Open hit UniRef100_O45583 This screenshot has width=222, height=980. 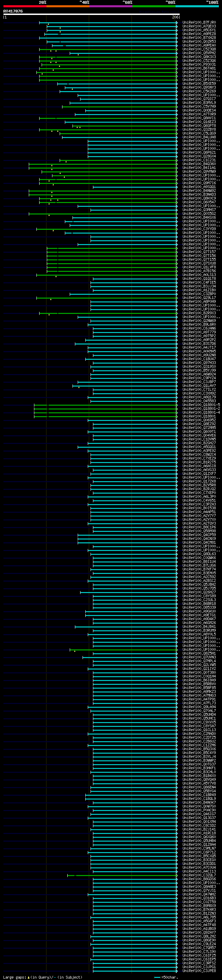(x=199, y=401)
